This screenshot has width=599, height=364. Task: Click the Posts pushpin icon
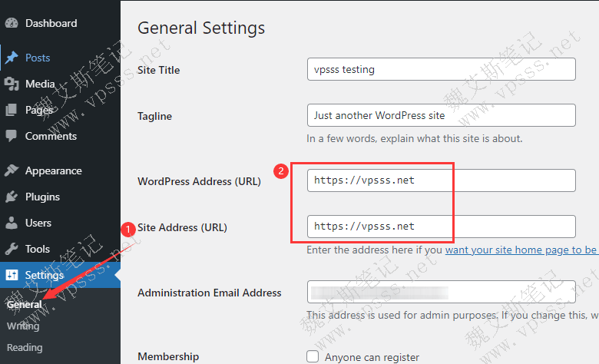12,58
